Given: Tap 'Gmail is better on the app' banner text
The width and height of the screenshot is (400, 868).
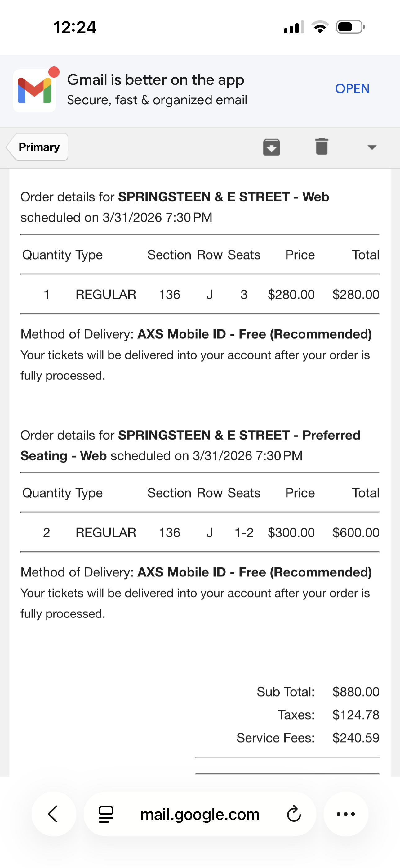Looking at the screenshot, I should tap(156, 80).
